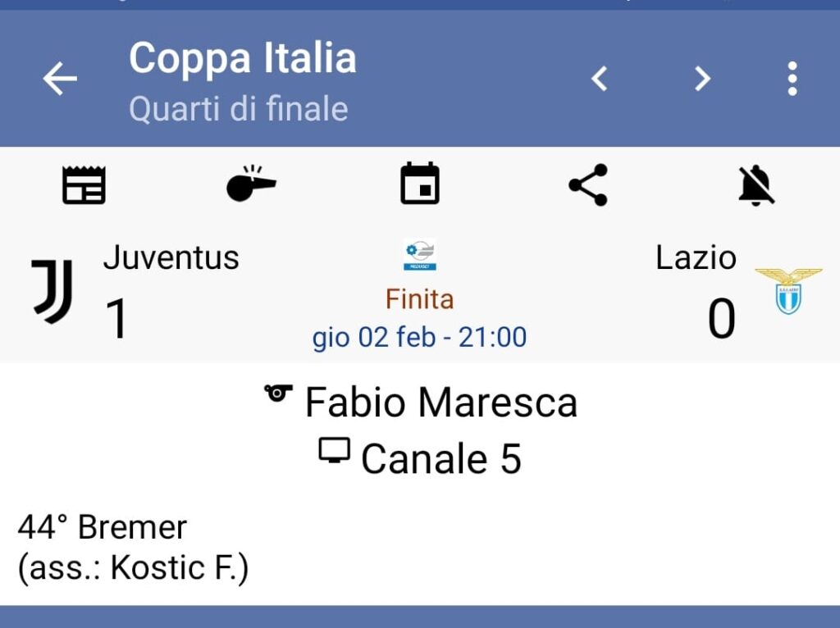This screenshot has height=628, width=840.
Task: Select the 44° Bremer goal event
Action: pyautogui.click(x=103, y=527)
